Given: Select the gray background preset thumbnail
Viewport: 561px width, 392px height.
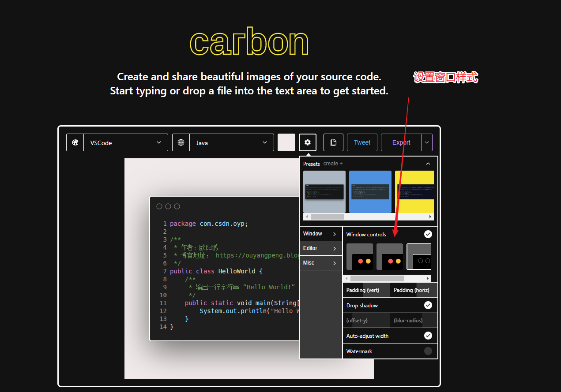Looking at the screenshot, I should coord(324,192).
